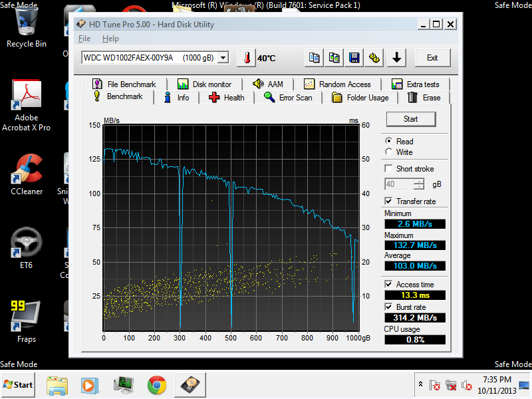Open Windows Media Player taskbar icon
This screenshot has width=532, height=399.
[x=90, y=386]
